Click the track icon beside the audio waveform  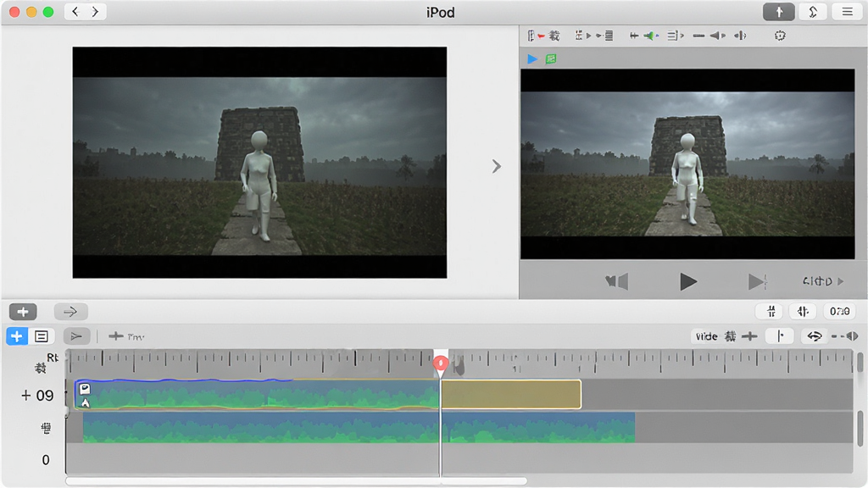47,428
